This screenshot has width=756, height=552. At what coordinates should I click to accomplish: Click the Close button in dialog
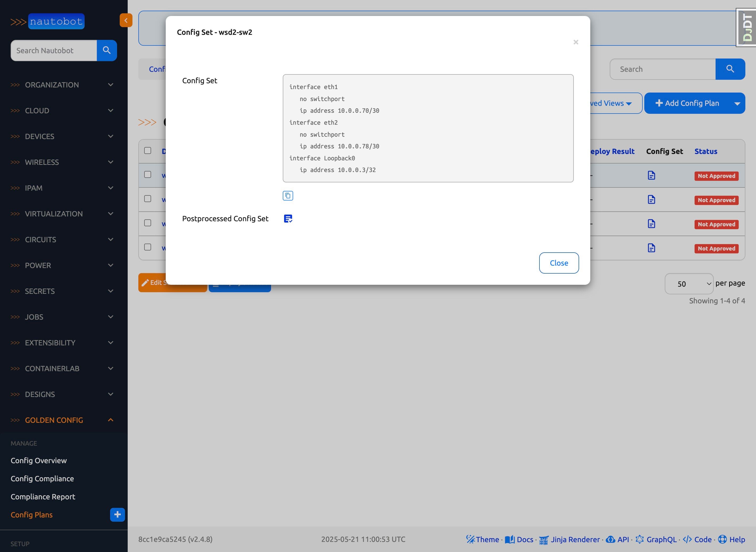click(558, 263)
